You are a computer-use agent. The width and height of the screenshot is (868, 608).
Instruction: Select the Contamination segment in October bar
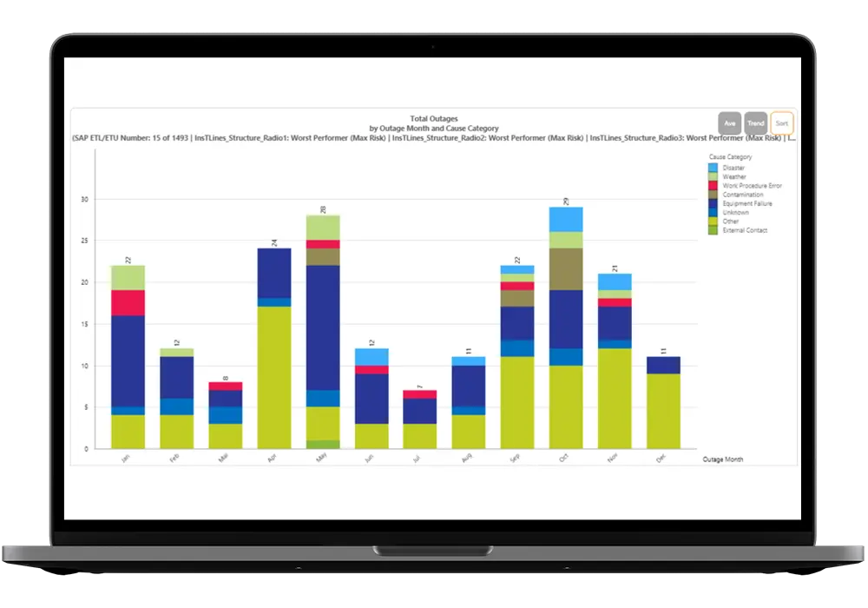pos(565,268)
